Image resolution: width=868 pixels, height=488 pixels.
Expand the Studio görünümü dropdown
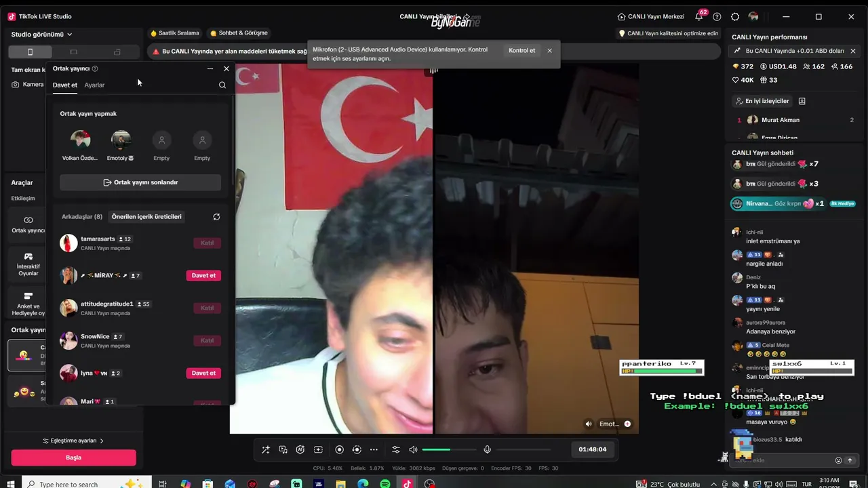(42, 35)
